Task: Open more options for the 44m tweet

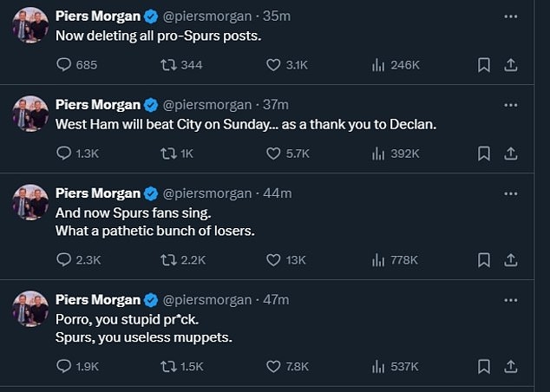Action: [x=512, y=193]
